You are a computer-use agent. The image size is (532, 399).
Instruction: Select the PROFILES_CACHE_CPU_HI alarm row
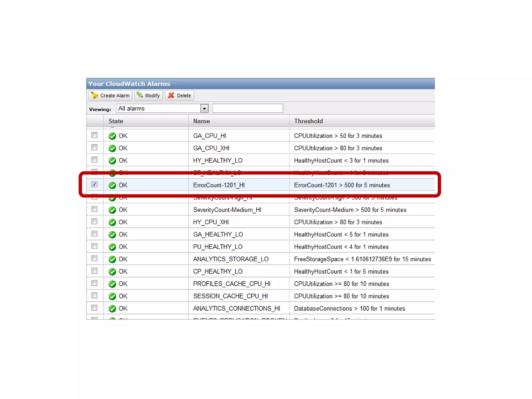tap(231, 284)
